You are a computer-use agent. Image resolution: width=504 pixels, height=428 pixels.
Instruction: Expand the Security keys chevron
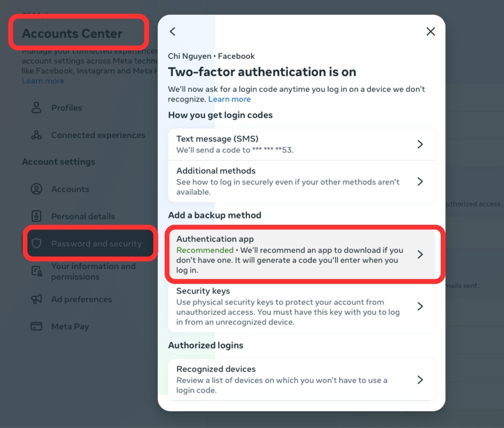point(420,306)
